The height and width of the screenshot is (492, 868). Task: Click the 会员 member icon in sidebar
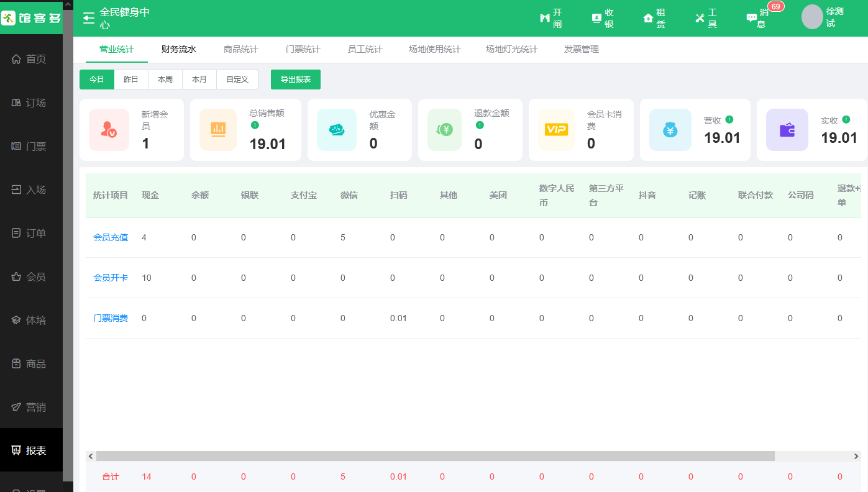[17, 276]
